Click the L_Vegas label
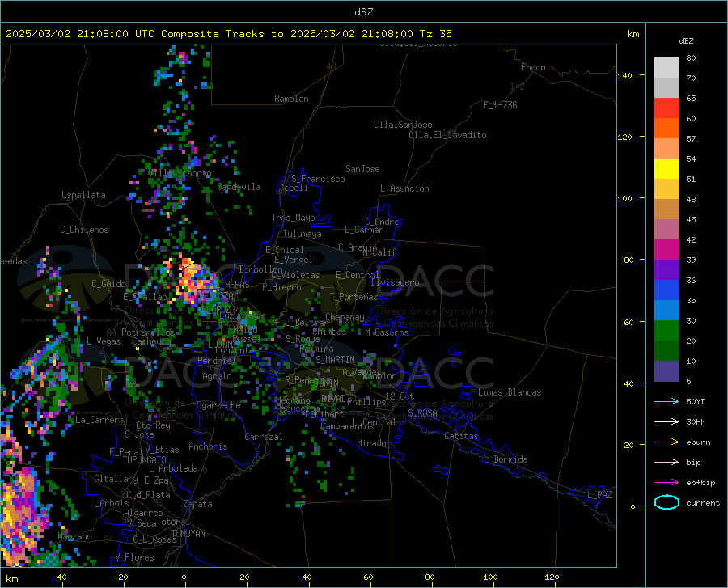This screenshot has height=588, width=728. click(x=104, y=341)
